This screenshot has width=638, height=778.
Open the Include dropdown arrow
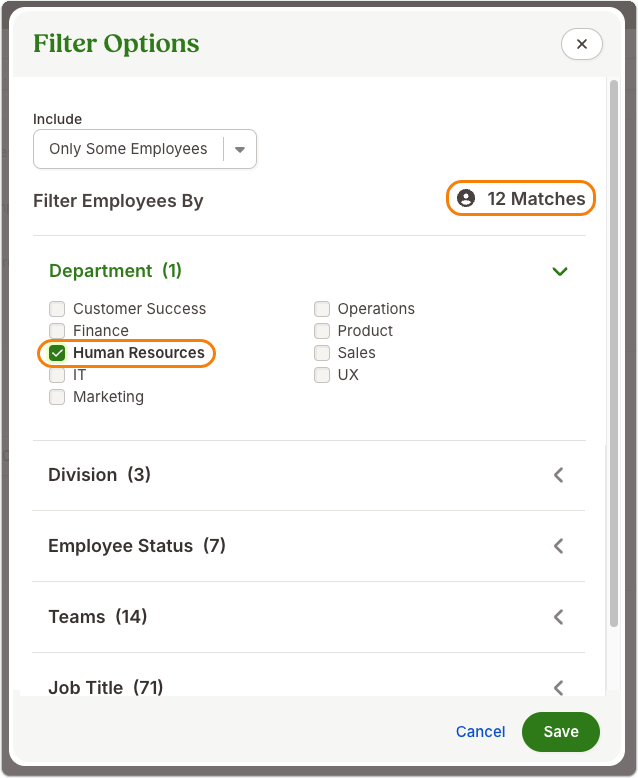tap(240, 149)
